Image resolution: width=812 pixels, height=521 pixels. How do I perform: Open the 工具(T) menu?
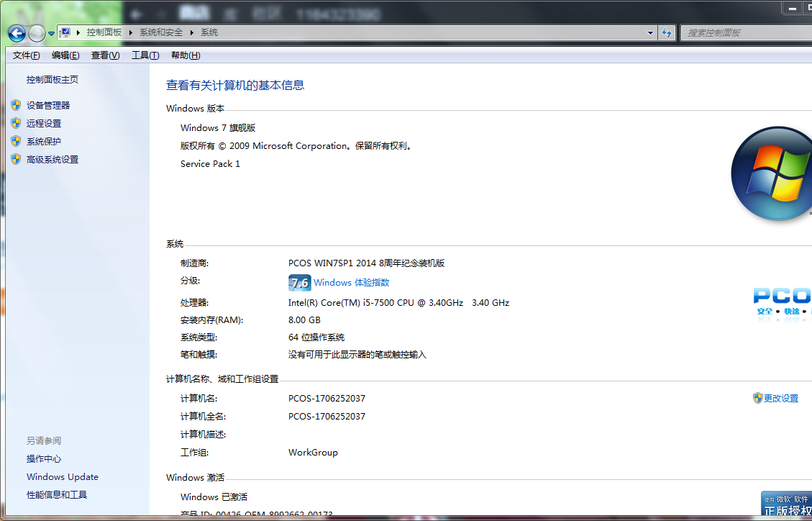coord(145,55)
